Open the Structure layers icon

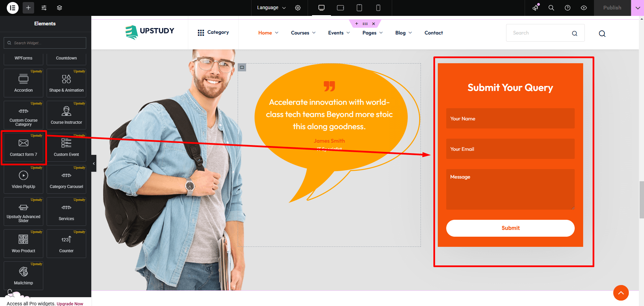[x=59, y=8]
